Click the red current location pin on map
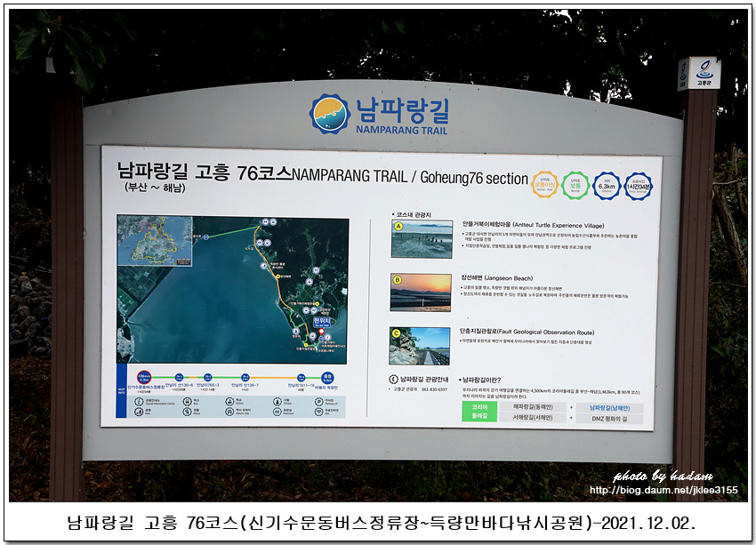Image resolution: width=756 pixels, height=545 pixels. tap(322, 332)
